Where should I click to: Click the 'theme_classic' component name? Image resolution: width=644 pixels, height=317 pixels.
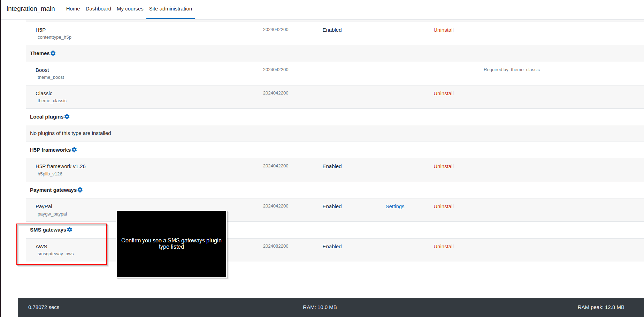[52, 101]
